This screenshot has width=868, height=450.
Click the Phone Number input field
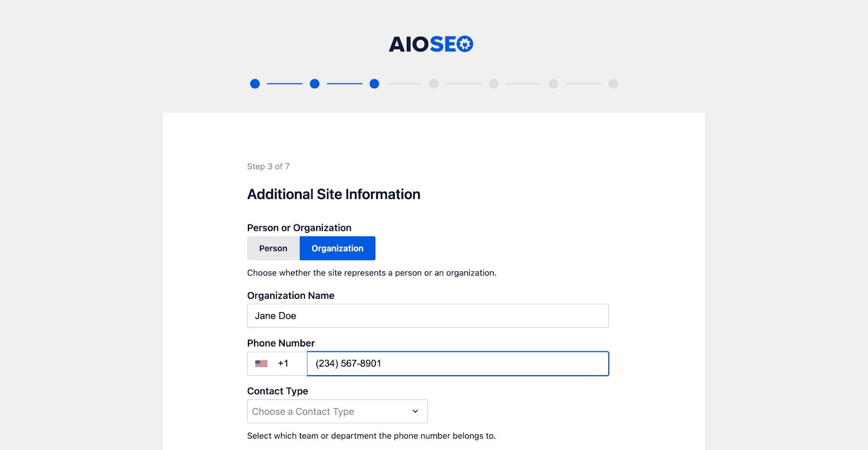point(457,364)
